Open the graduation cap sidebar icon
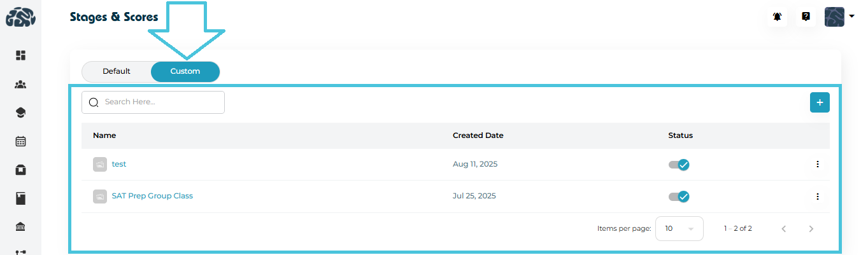The height and width of the screenshot is (255, 868). click(20, 113)
